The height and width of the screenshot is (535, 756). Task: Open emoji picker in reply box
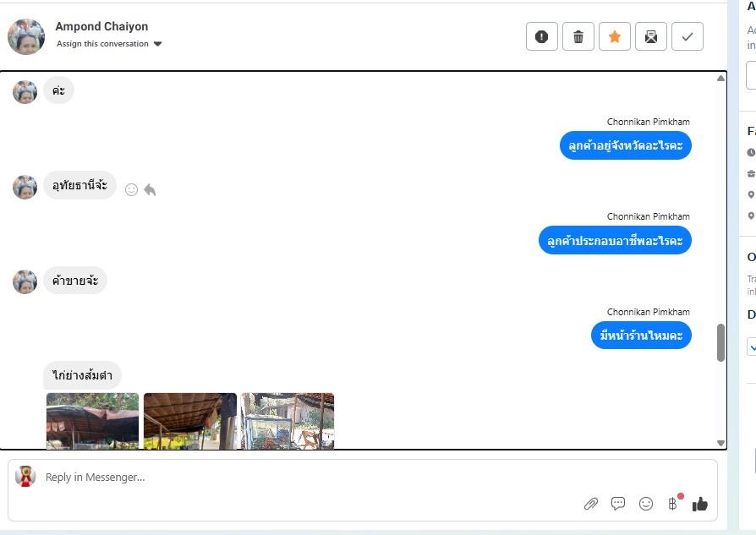[646, 504]
